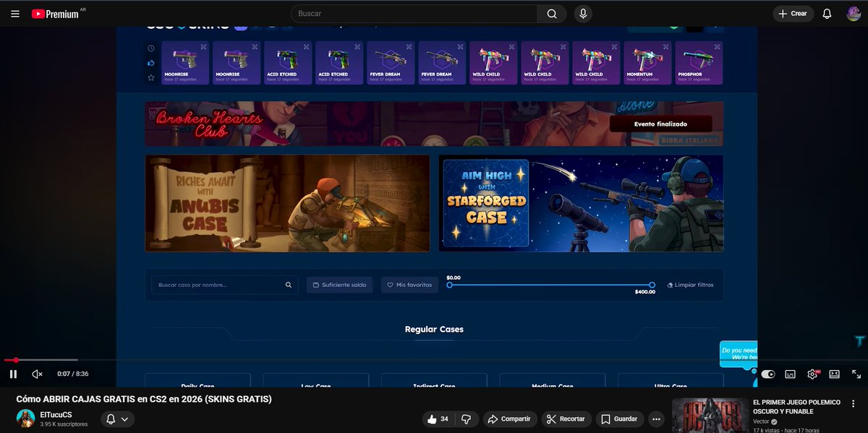Open the notifications bell in header

827,14
